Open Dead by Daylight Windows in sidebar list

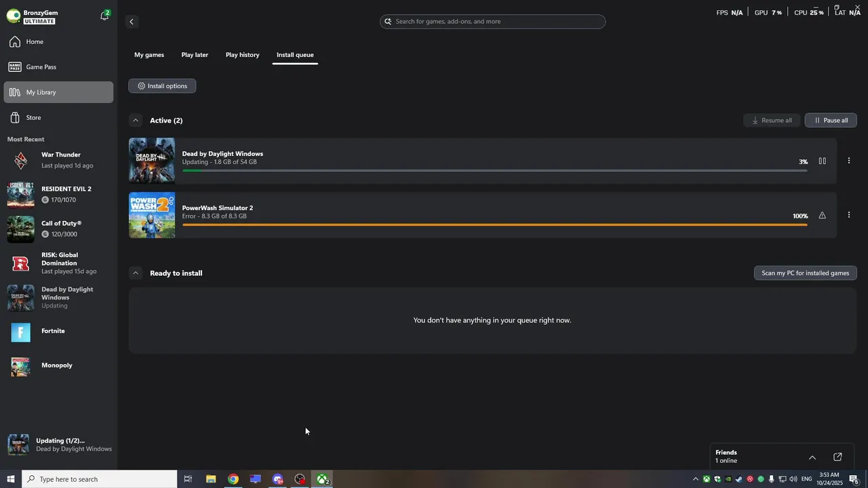coord(58,298)
